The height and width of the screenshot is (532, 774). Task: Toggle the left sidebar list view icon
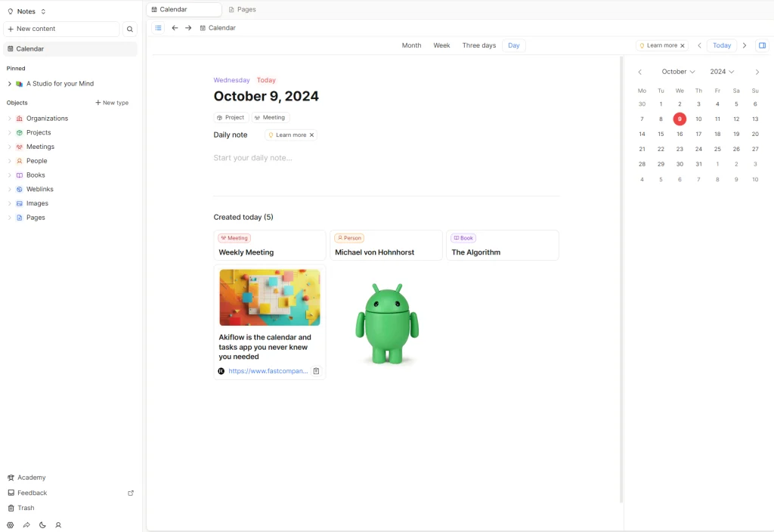click(158, 28)
